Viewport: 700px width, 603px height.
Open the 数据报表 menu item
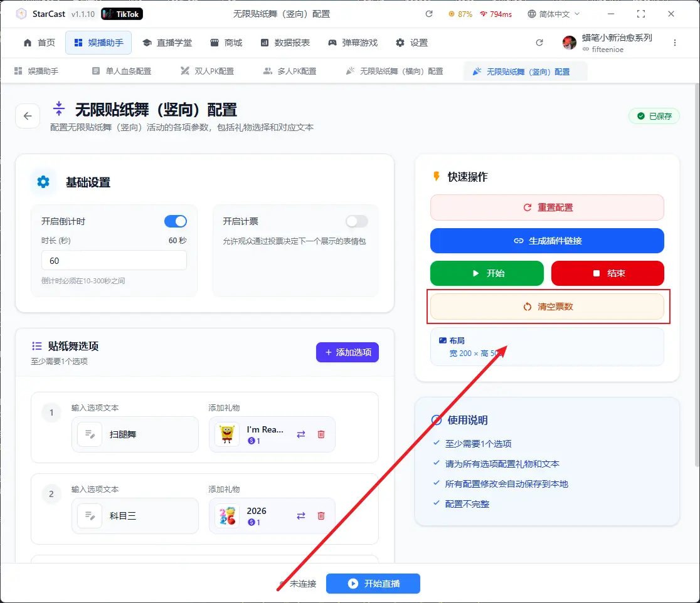285,43
